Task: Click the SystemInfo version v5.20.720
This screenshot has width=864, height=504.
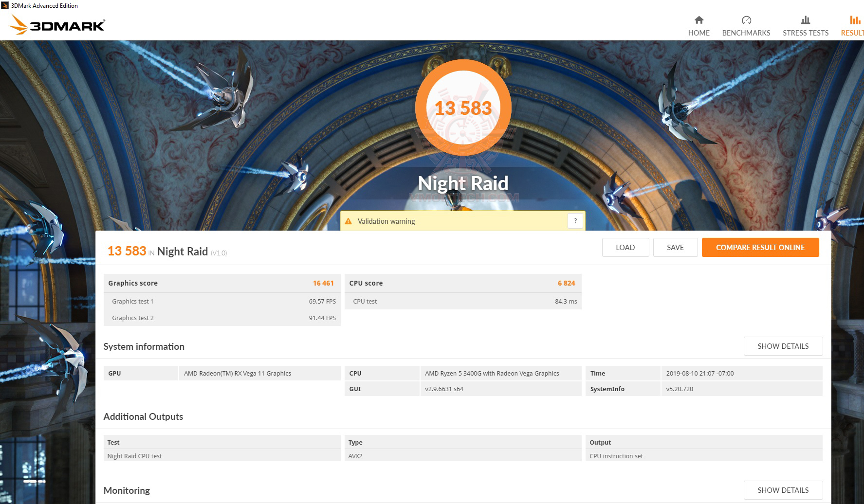Action: coord(680,389)
